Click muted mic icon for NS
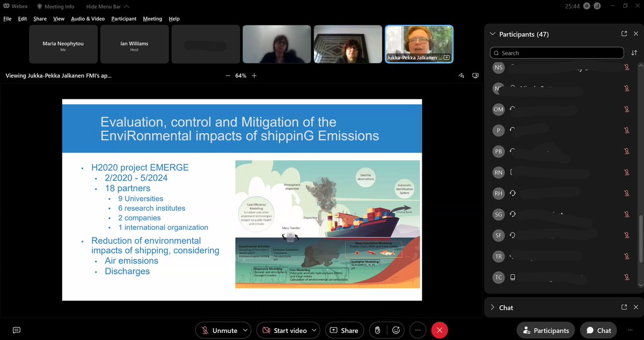The image size is (644, 340). (626, 67)
